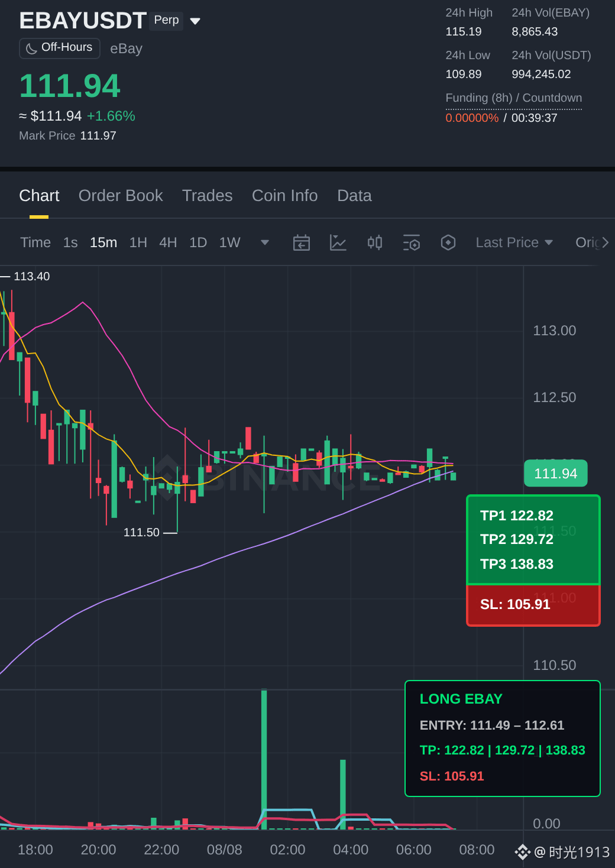This screenshot has height=868, width=615.
Task: Tap the large 111.94 last price
Action: (x=70, y=86)
